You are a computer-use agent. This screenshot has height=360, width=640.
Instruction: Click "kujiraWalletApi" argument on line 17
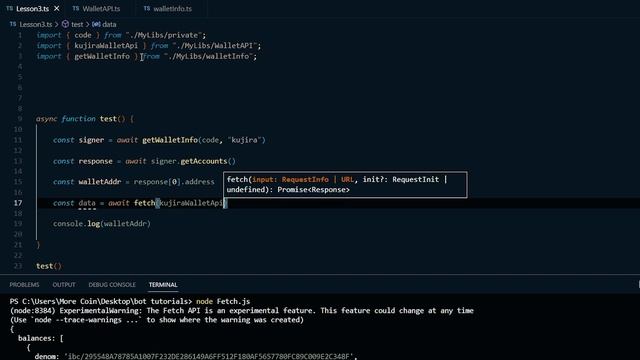pyautogui.click(x=191, y=203)
